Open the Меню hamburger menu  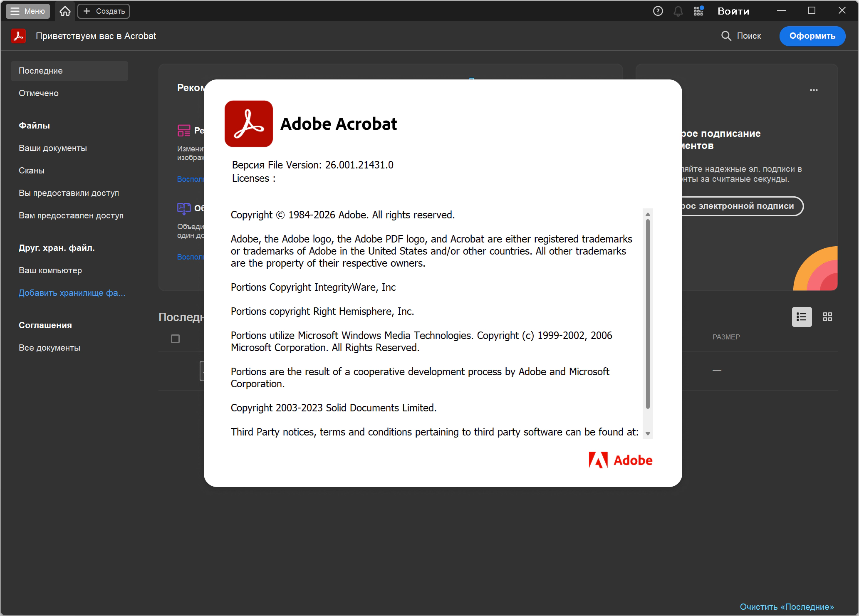pyautogui.click(x=27, y=11)
